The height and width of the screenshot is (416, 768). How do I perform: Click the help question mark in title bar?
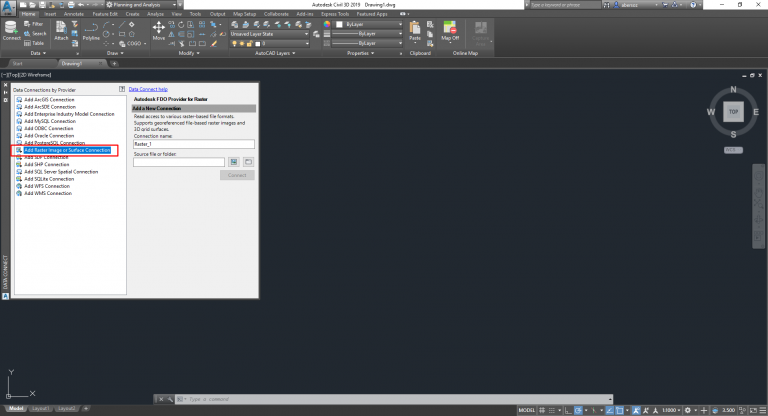tap(693, 4)
